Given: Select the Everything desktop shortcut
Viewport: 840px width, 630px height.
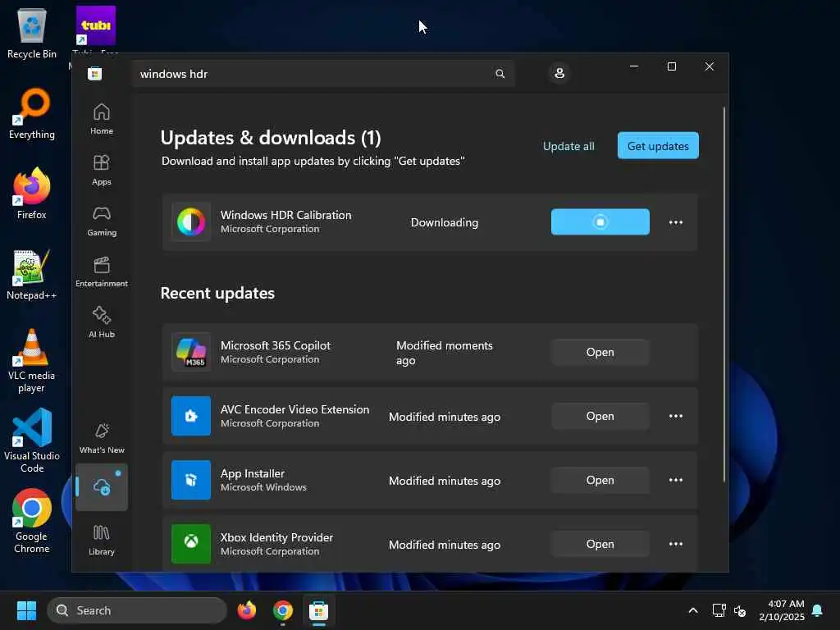Looking at the screenshot, I should pyautogui.click(x=32, y=113).
